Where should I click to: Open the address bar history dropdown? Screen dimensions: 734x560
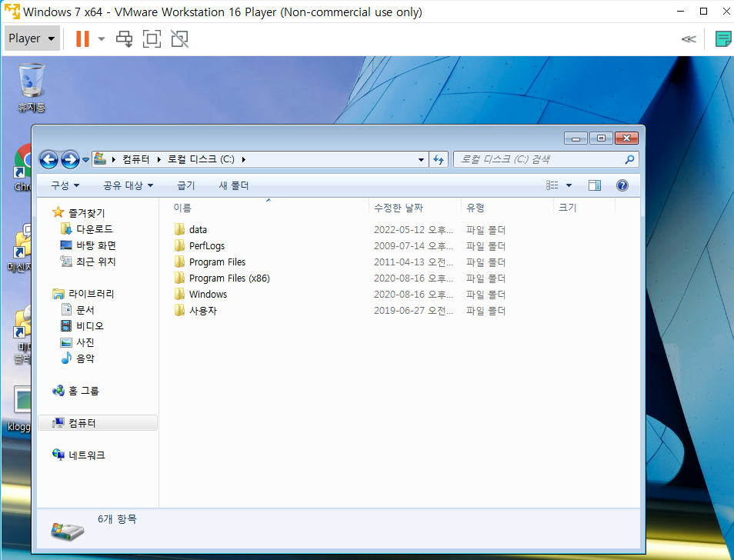(421, 159)
